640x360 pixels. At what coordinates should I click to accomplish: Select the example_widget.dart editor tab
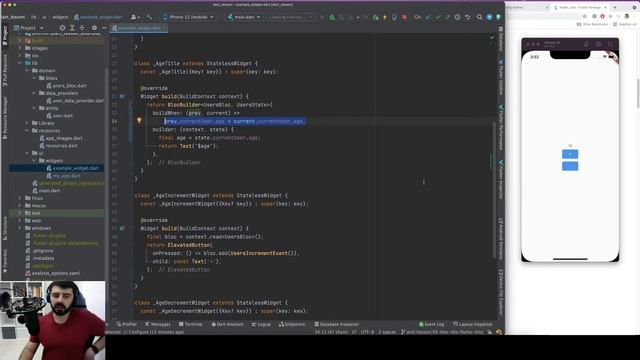[x=139, y=28]
